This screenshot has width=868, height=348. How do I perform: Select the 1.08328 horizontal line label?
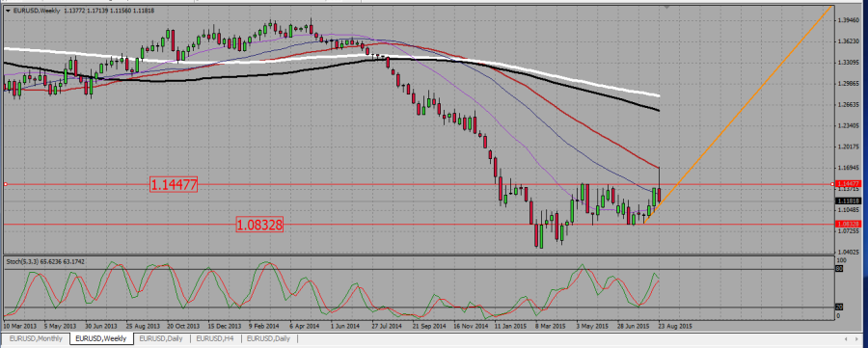pyautogui.click(x=259, y=225)
